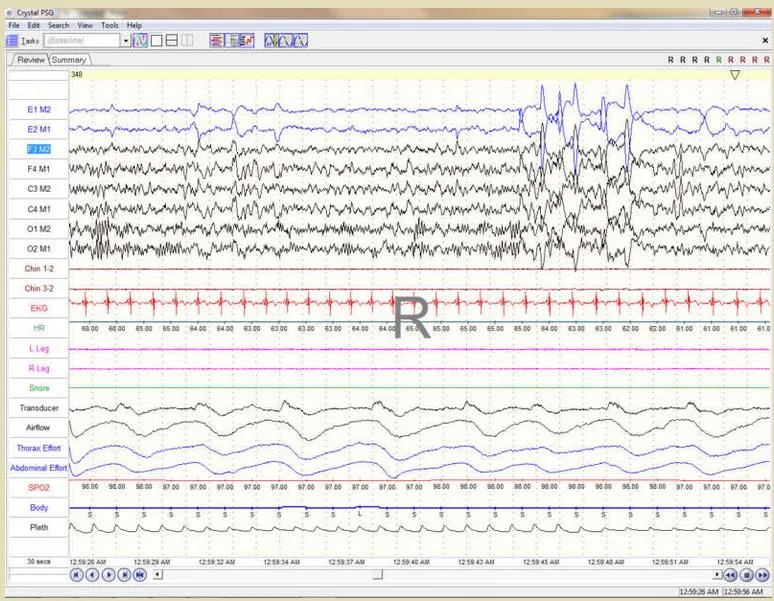
Task: Click the Baseline combo box field
Action: [82, 40]
